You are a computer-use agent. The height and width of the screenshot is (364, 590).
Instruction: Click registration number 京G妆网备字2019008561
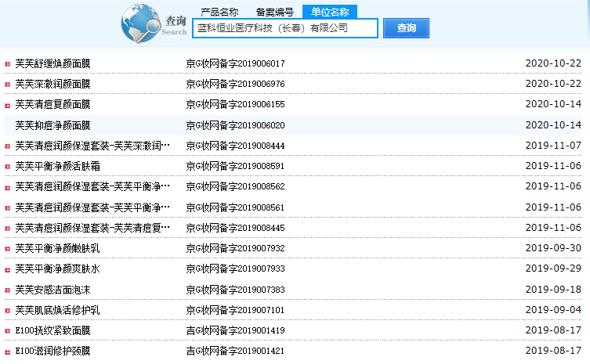[x=235, y=207]
